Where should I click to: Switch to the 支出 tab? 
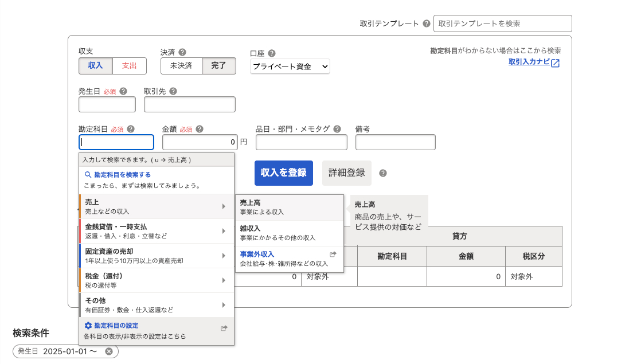tap(129, 66)
